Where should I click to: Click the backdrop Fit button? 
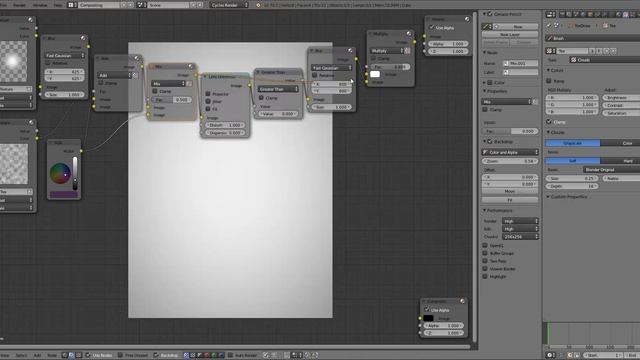coord(510,200)
